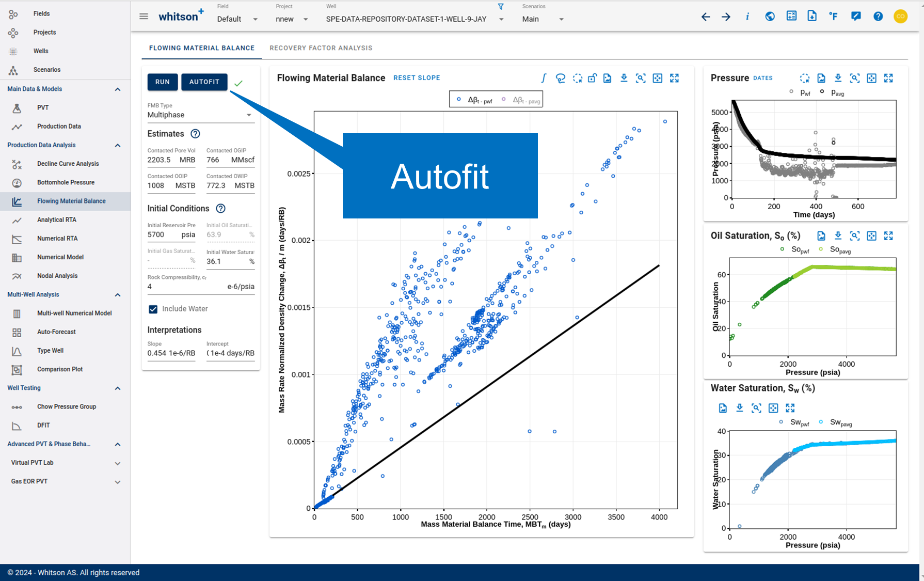Toggle Swpwf series in Water Saturation legend
The width and height of the screenshot is (924, 581).
click(x=794, y=422)
